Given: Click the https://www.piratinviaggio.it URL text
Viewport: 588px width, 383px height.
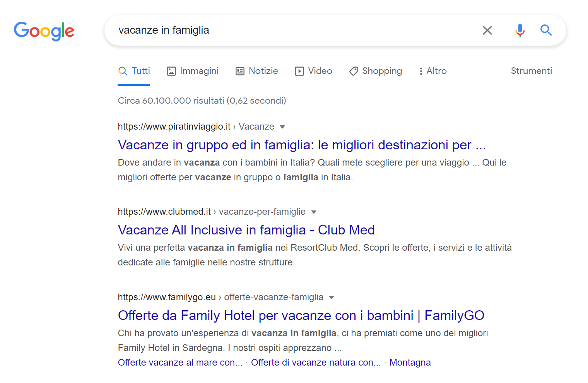Looking at the screenshot, I should tap(174, 127).
